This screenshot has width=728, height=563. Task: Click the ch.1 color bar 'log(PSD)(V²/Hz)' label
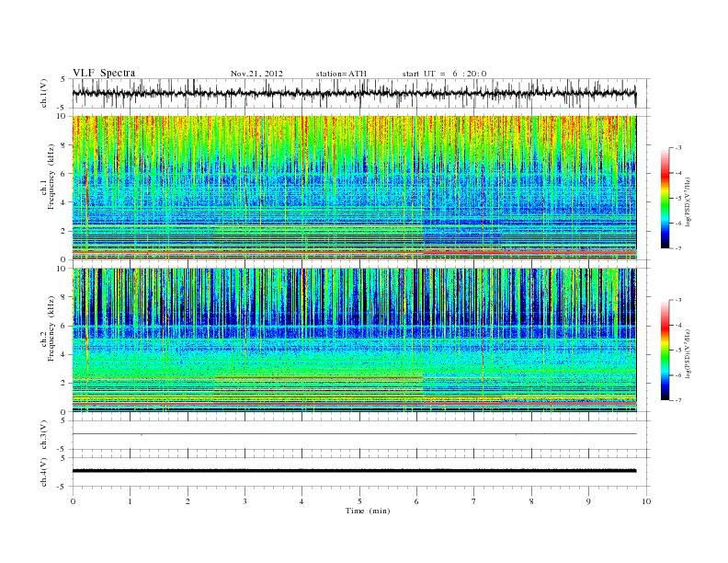click(688, 201)
